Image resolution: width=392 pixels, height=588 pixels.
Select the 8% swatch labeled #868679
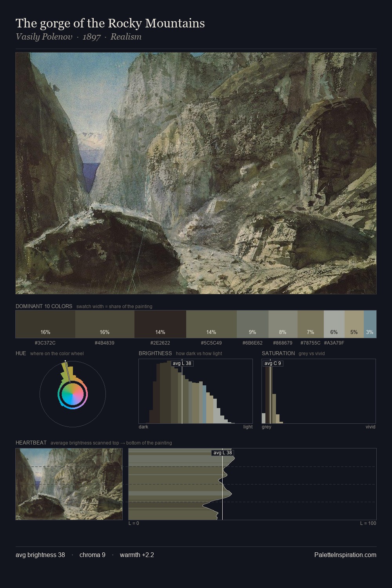[x=283, y=324]
